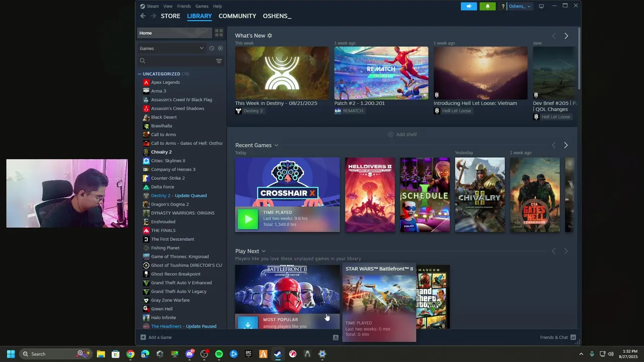Open Epic Games Launcher from taskbar

[x=249, y=354]
